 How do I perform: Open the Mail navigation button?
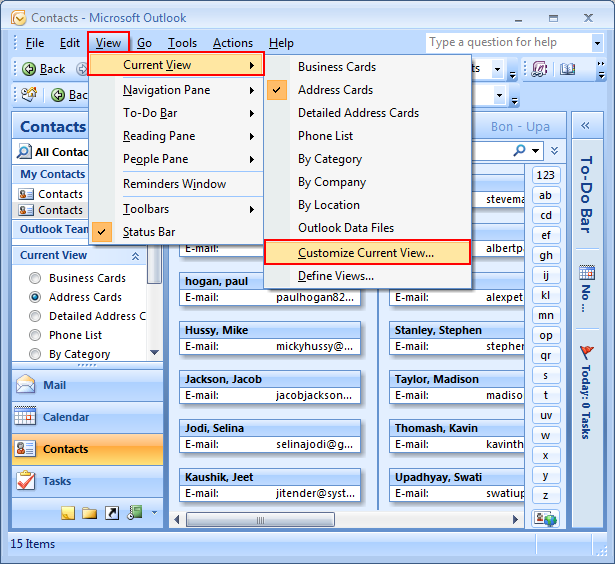coord(87,385)
